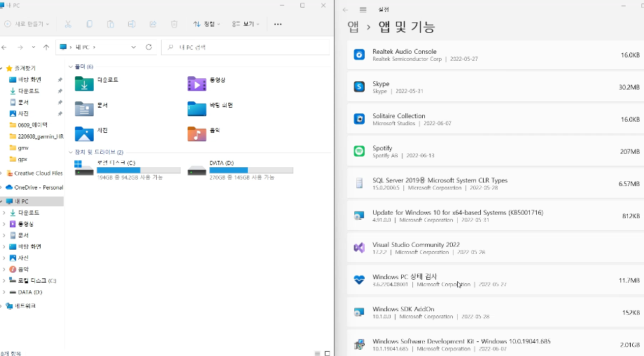The image size is (644, 356).
Task: Click the Delete trash icon in toolbar
Action: pyautogui.click(x=174, y=24)
